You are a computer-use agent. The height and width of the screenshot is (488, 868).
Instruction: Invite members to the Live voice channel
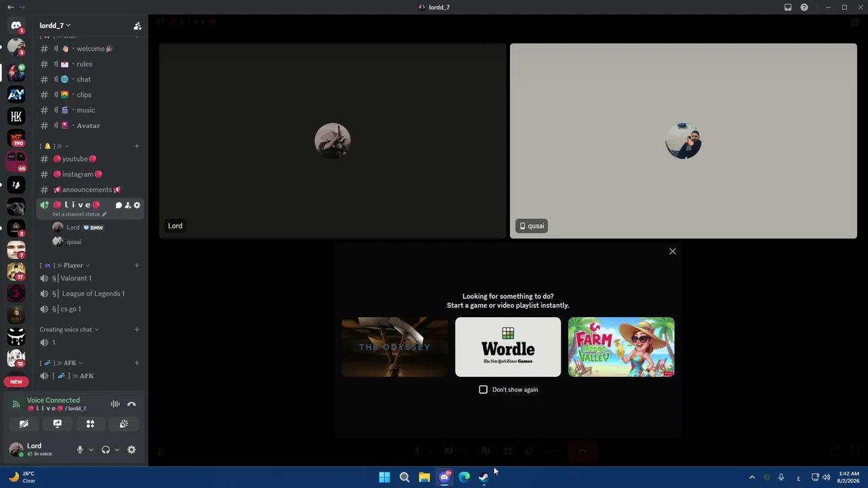(127, 205)
